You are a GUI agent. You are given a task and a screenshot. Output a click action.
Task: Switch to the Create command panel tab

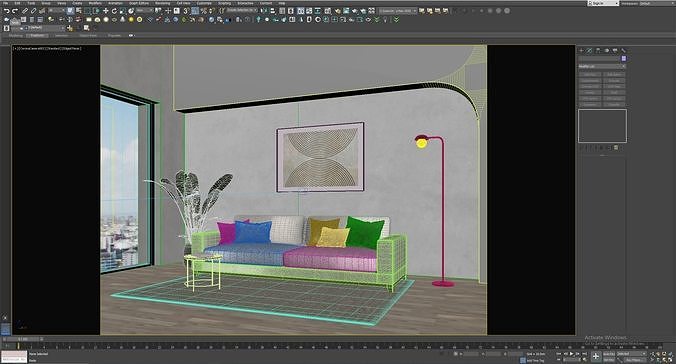(x=581, y=50)
